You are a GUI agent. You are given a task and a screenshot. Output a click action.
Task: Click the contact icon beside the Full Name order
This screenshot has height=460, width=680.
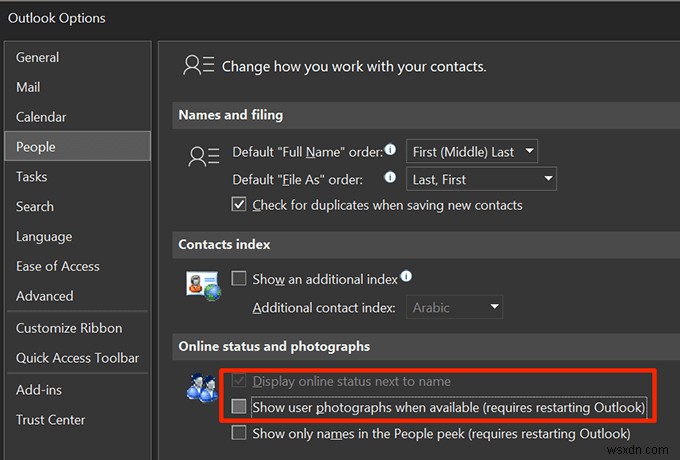(204, 157)
